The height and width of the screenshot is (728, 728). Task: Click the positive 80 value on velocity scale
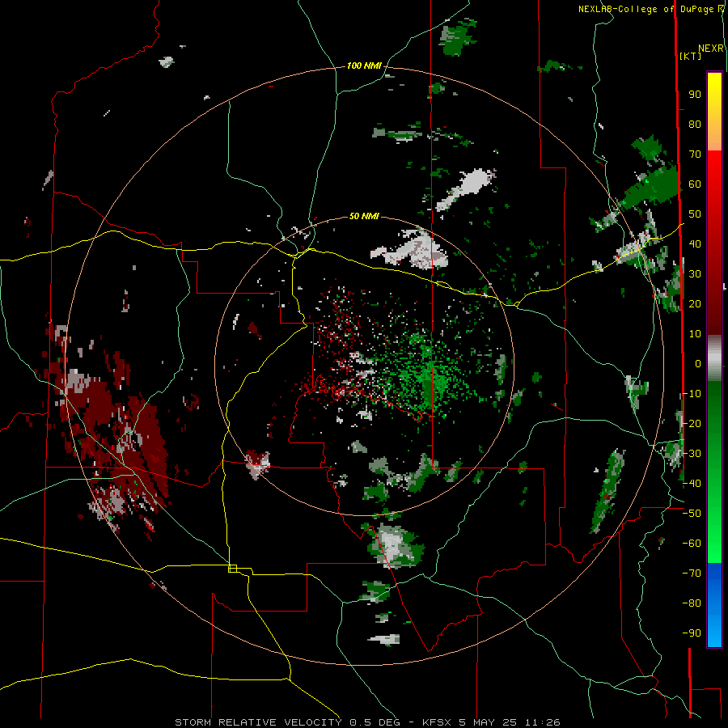coord(695,125)
